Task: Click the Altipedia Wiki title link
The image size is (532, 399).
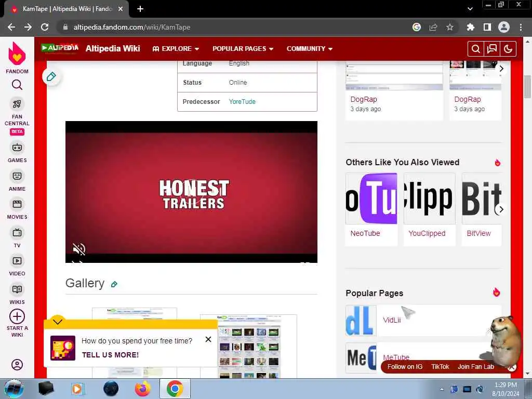Action: coord(113,48)
